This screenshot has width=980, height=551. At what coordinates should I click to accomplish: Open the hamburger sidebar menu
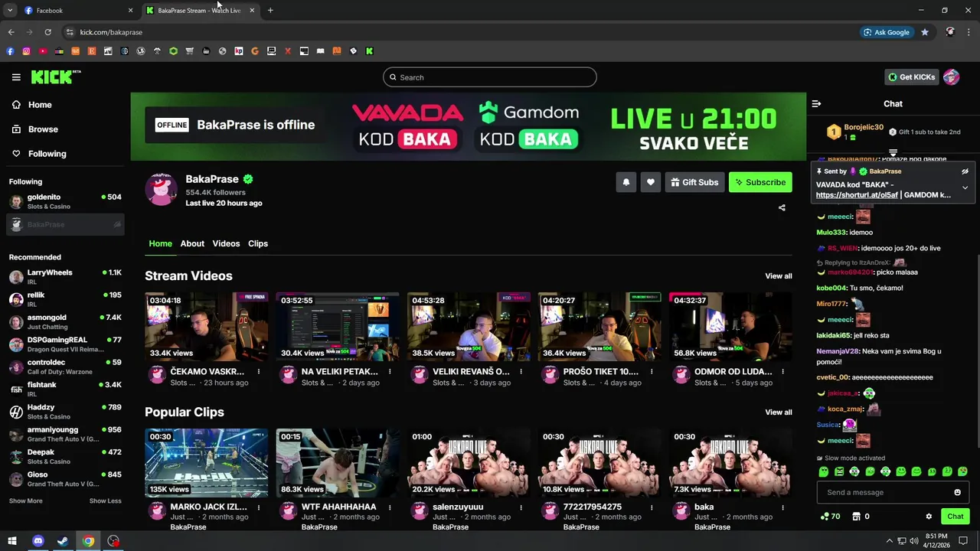[x=16, y=77]
